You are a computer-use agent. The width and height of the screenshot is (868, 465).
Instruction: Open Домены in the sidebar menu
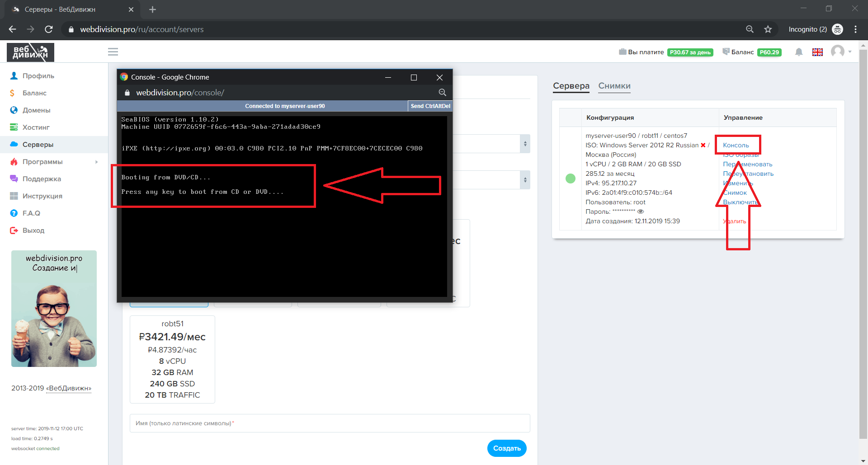tap(36, 110)
